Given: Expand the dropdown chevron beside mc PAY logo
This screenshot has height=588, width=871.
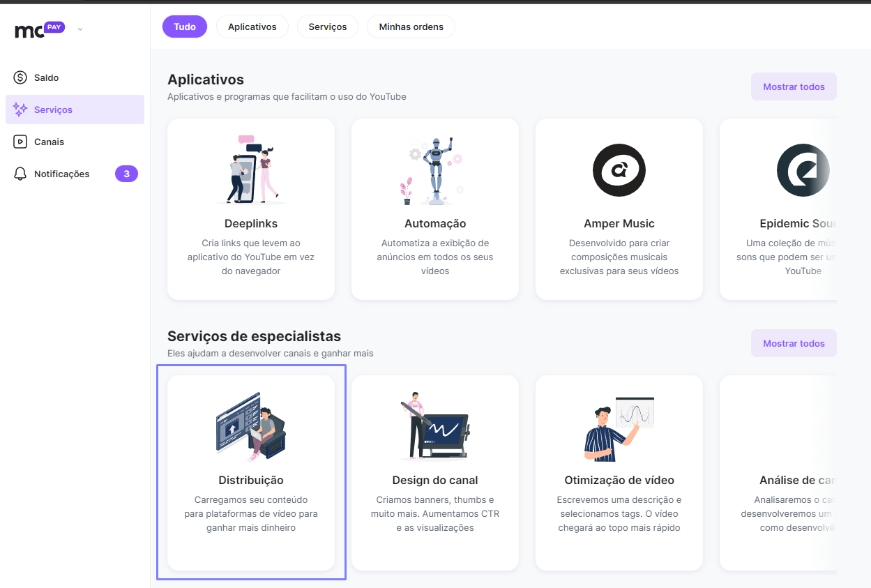Looking at the screenshot, I should point(80,29).
